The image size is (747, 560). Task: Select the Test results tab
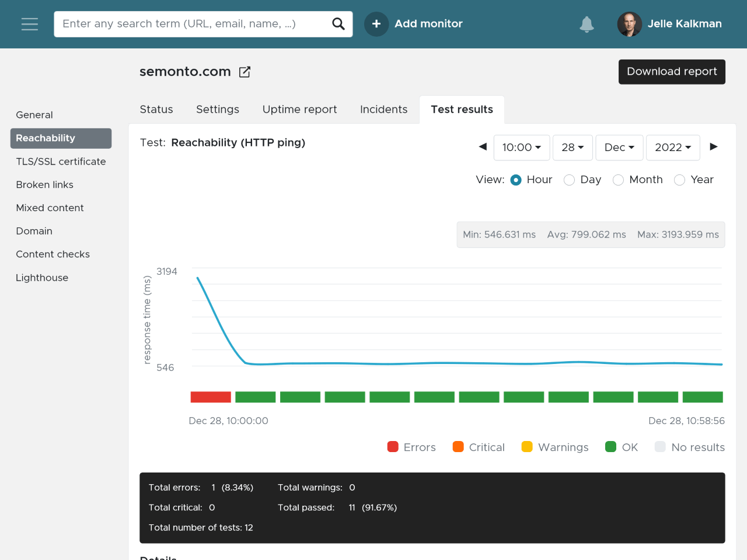(462, 110)
